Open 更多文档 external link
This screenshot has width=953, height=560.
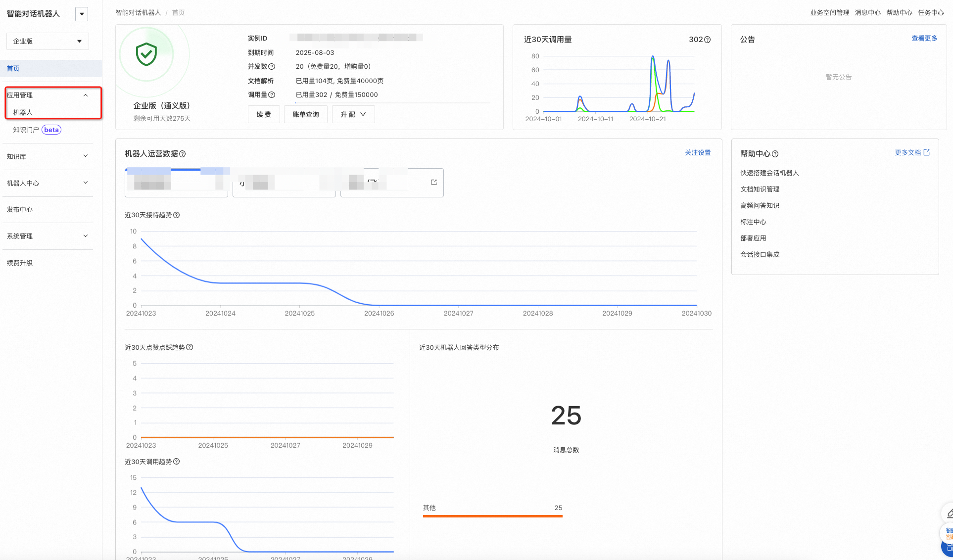pos(912,152)
